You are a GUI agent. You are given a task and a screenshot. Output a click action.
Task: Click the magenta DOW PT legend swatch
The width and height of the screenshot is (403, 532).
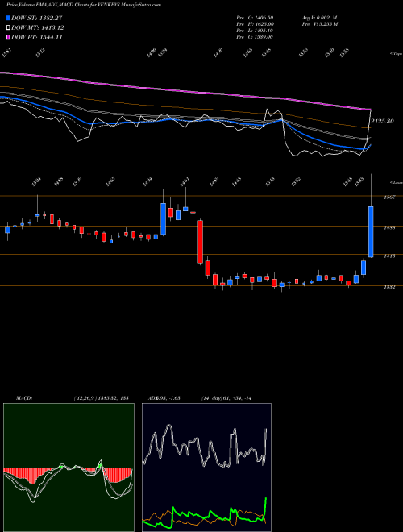[x=9, y=37]
